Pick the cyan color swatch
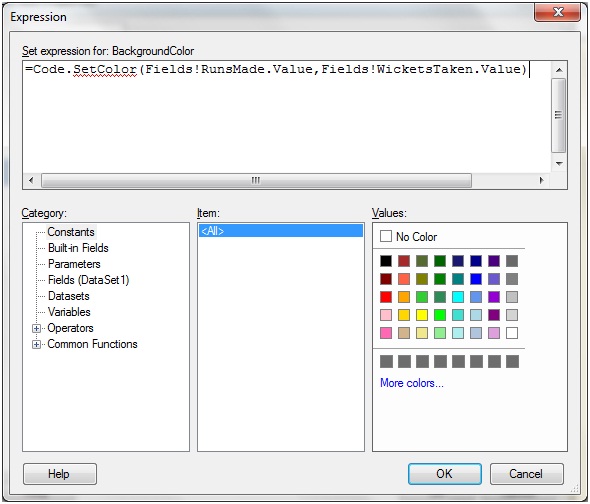 click(458, 297)
